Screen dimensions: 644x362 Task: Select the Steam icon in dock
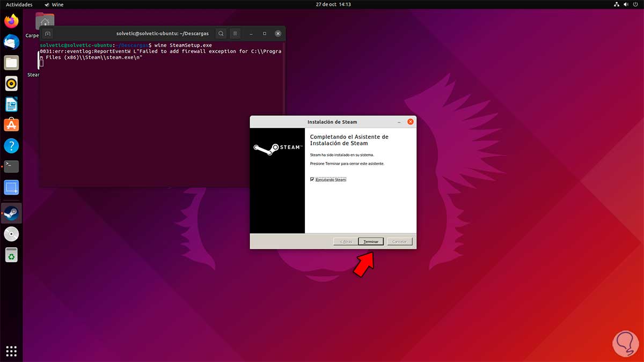coord(11,213)
